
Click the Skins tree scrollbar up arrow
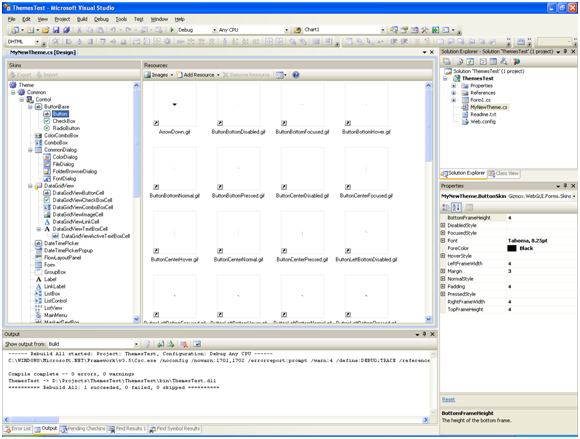[x=136, y=85]
